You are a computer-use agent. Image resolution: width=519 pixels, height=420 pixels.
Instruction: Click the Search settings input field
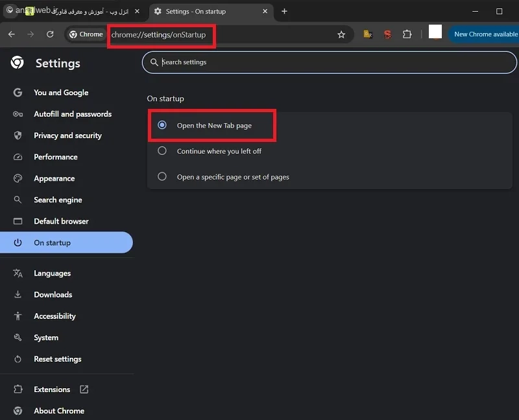(x=330, y=62)
